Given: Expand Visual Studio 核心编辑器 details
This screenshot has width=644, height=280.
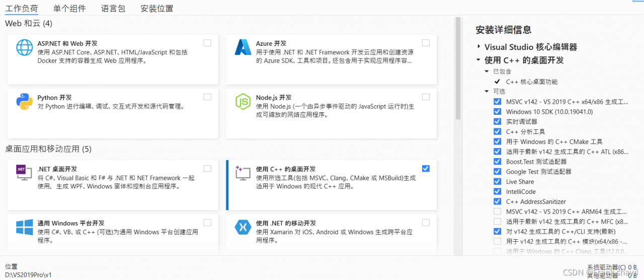Looking at the screenshot, I should pyautogui.click(x=478, y=47).
